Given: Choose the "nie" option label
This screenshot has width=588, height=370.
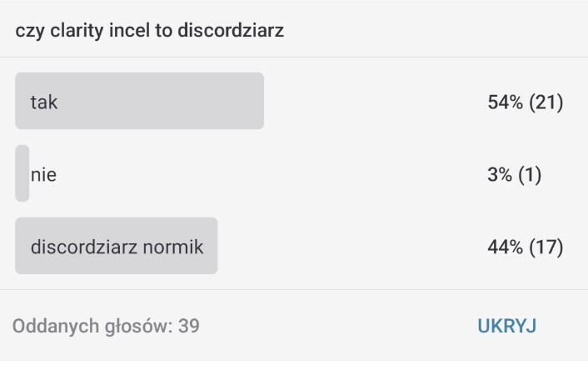Looking at the screenshot, I should [x=43, y=175].
